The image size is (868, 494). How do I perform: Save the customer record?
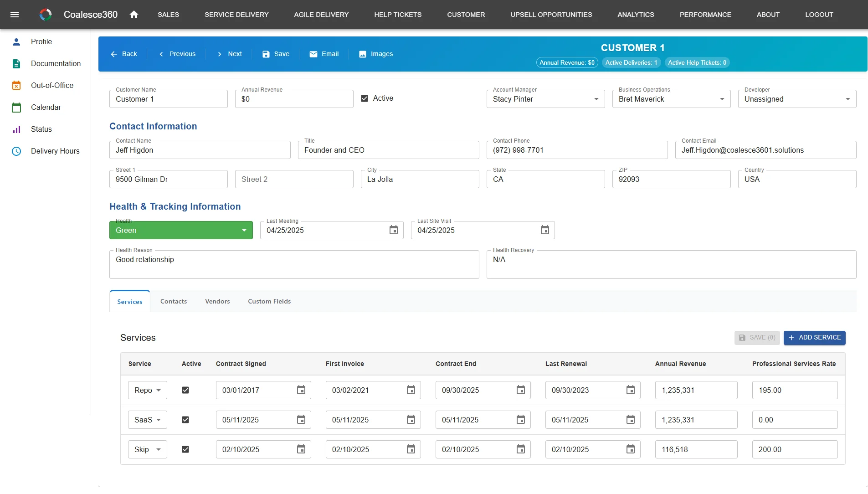[x=276, y=54]
